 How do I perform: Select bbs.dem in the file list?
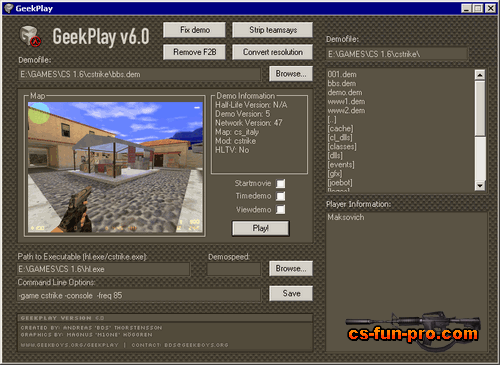pyautogui.click(x=342, y=83)
